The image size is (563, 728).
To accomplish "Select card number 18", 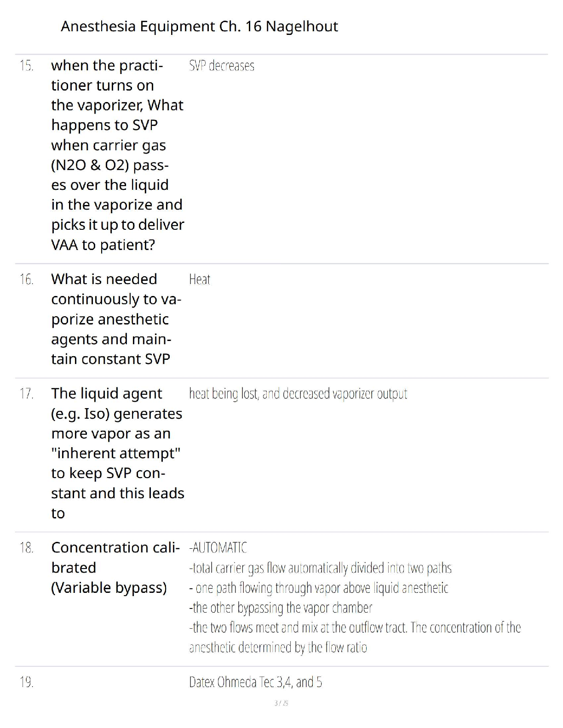I will coord(27,548).
